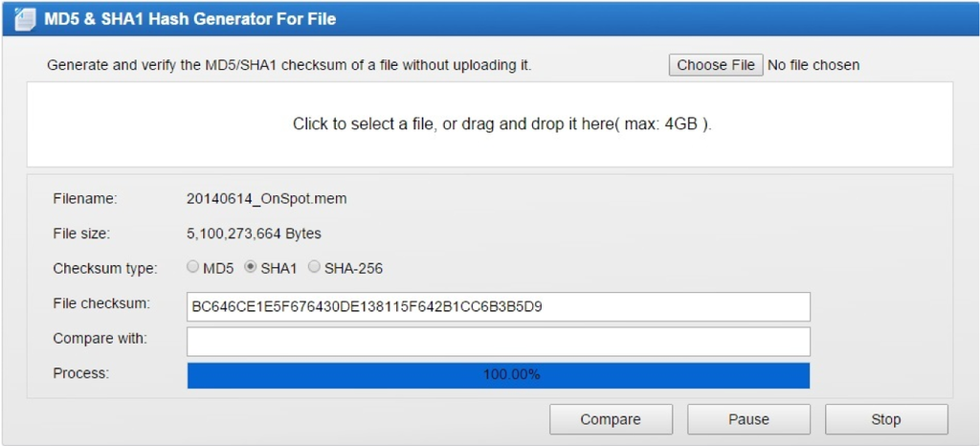The height and width of the screenshot is (446, 980).
Task: Click the "Process:" label
Action: (81, 373)
